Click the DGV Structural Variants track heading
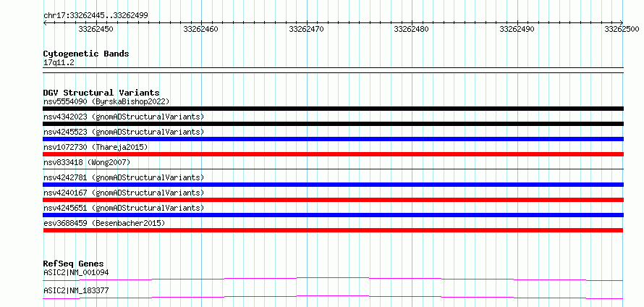This screenshot has width=644, height=307. coord(101,93)
